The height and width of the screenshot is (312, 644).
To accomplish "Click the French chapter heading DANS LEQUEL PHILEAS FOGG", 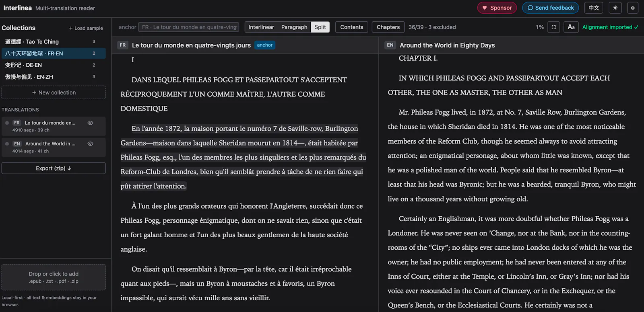I will (234, 94).
